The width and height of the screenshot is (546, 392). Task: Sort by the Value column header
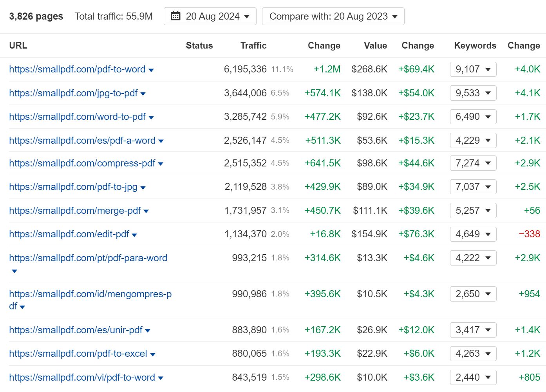pos(375,45)
